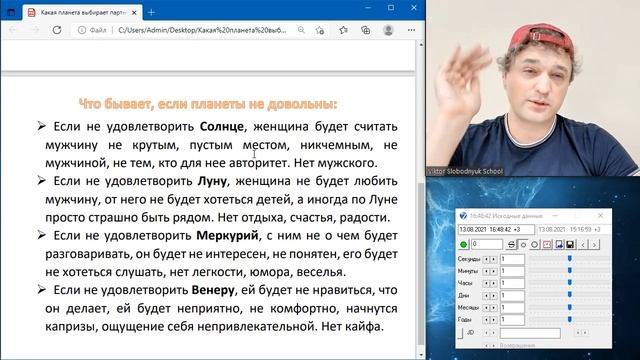This screenshot has width=640, height=360.
Task: Click the scrollbar down arrow
Action: click(x=421, y=355)
